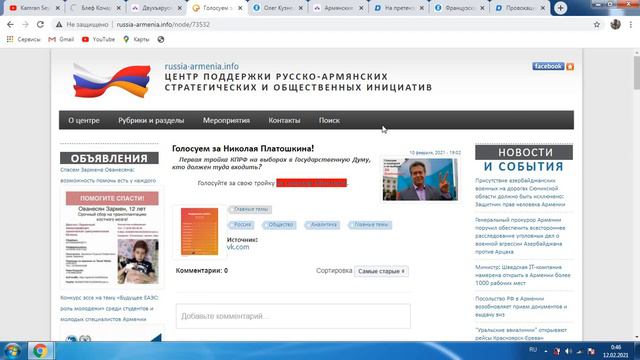This screenshot has height=360, width=640.
Task: Open the vk.com source link
Action: tap(238, 247)
